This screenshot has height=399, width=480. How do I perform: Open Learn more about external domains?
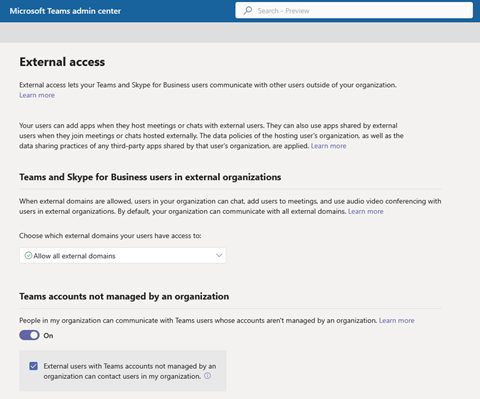[366, 211]
